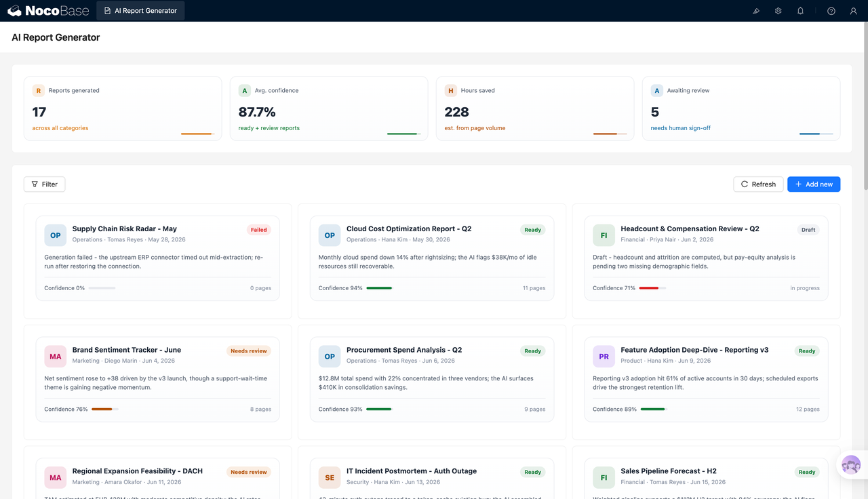Click the R icon on Reports generated

tap(38, 90)
